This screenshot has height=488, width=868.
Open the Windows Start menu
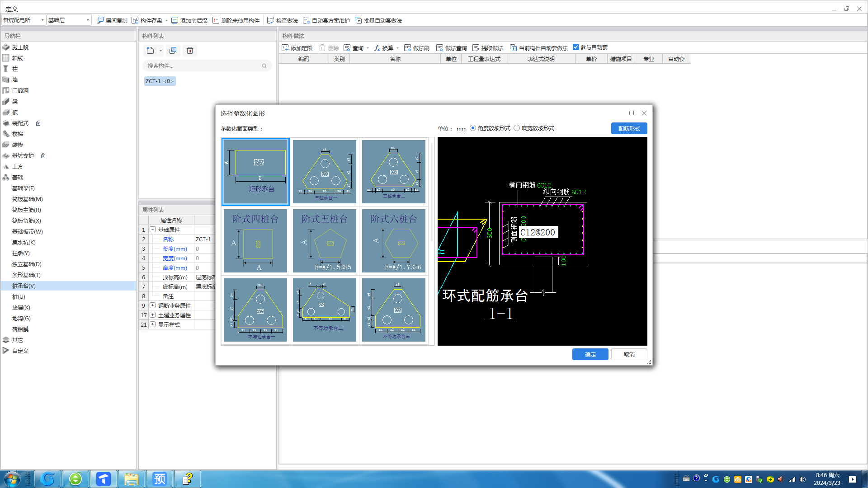point(12,479)
